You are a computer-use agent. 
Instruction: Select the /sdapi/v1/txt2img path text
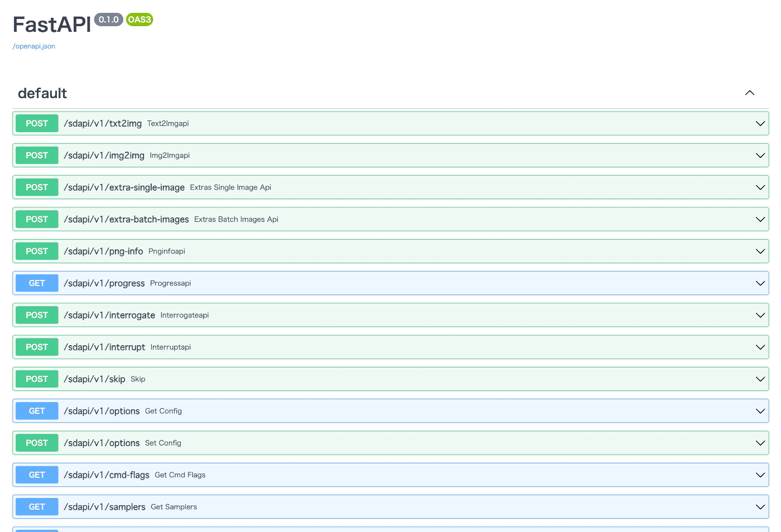[103, 123]
